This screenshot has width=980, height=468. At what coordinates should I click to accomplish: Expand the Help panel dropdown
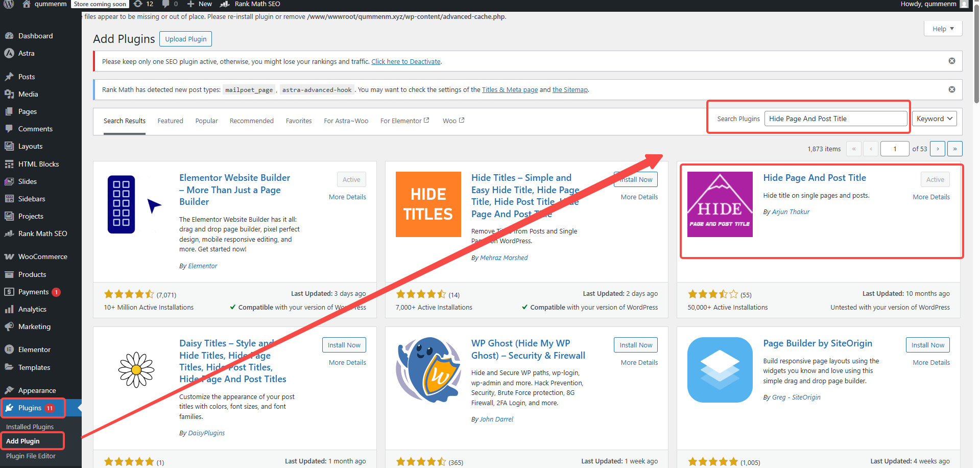point(943,29)
